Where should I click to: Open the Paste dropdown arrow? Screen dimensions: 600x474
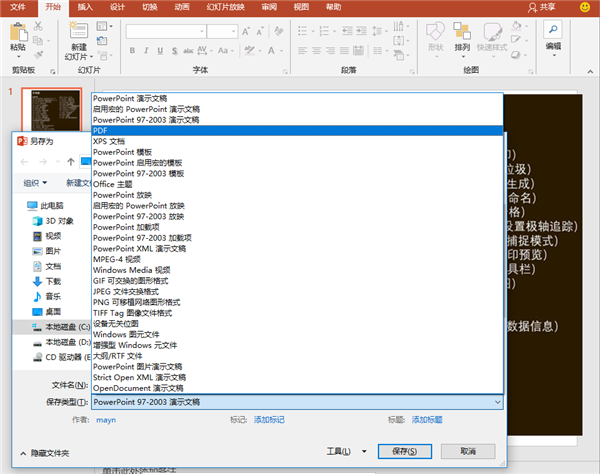(18, 56)
